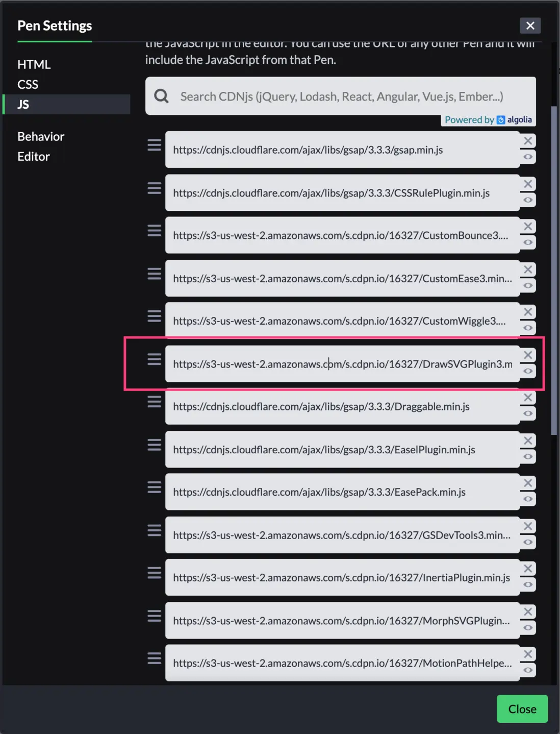Edit the gsap.min.js URL field
The height and width of the screenshot is (734, 560).
pos(342,150)
